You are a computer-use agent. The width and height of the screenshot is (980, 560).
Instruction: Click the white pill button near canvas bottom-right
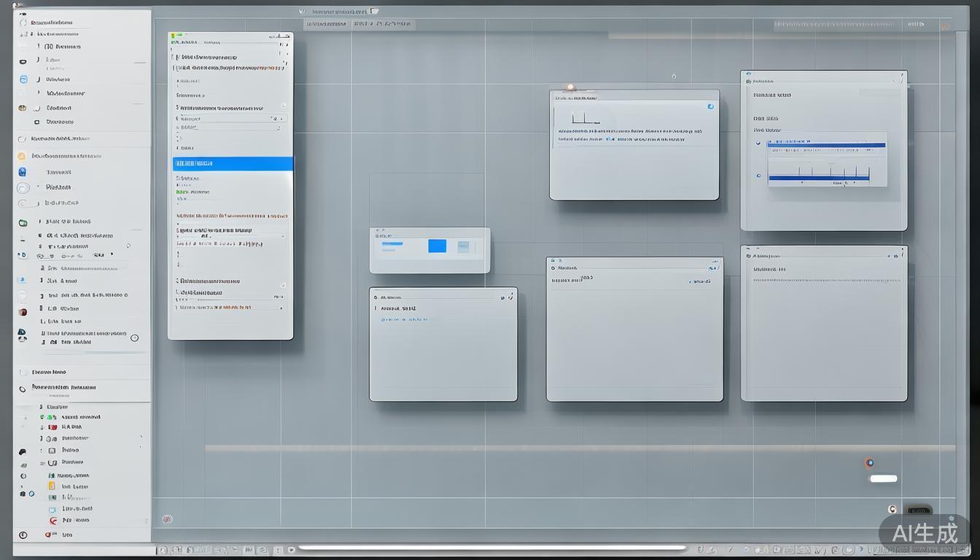[884, 479]
